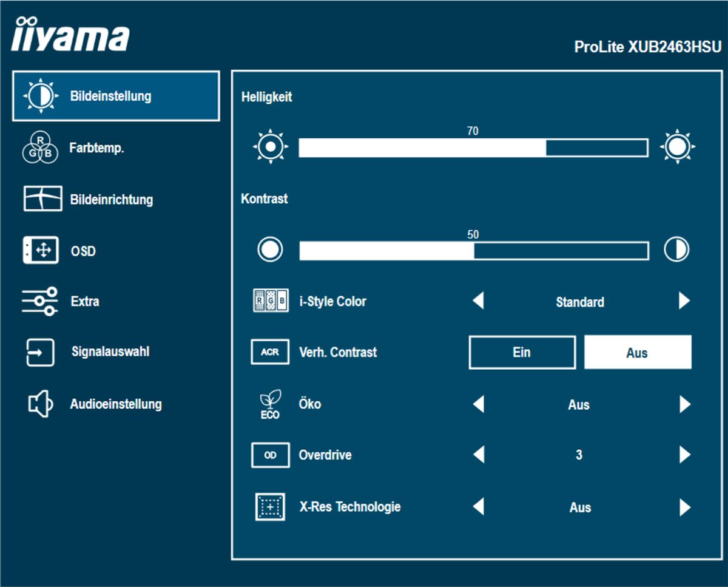Image resolution: width=728 pixels, height=587 pixels.
Task: Click the Öko label
Action: pyautogui.click(x=310, y=404)
